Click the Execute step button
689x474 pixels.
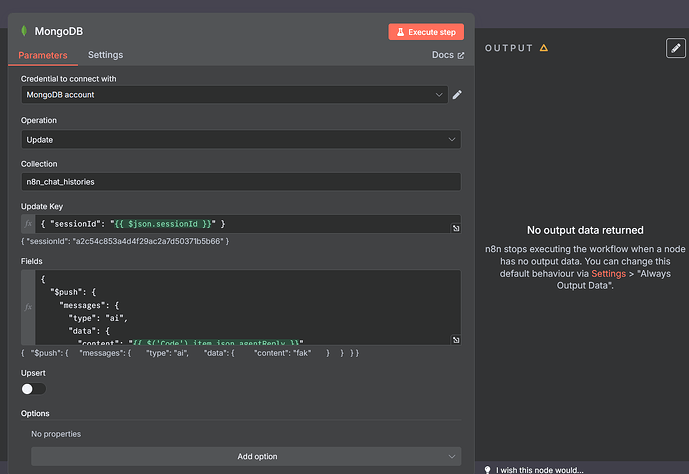pyautogui.click(x=426, y=32)
